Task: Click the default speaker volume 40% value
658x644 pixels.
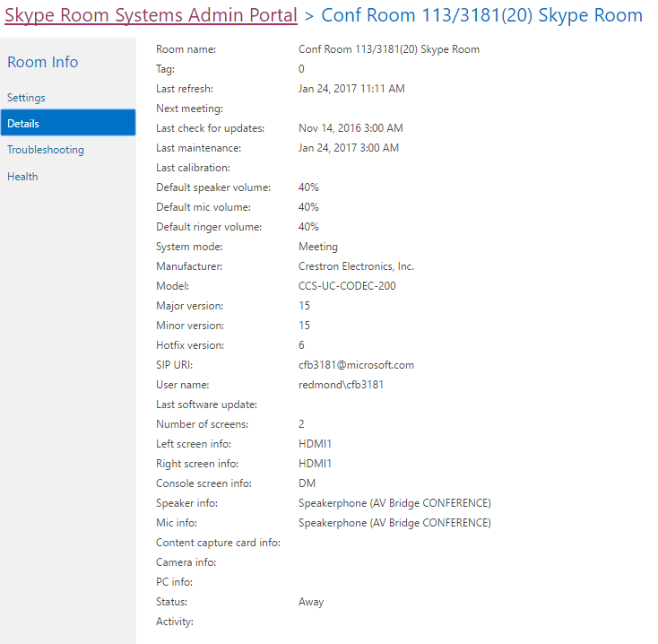Action: (x=308, y=187)
